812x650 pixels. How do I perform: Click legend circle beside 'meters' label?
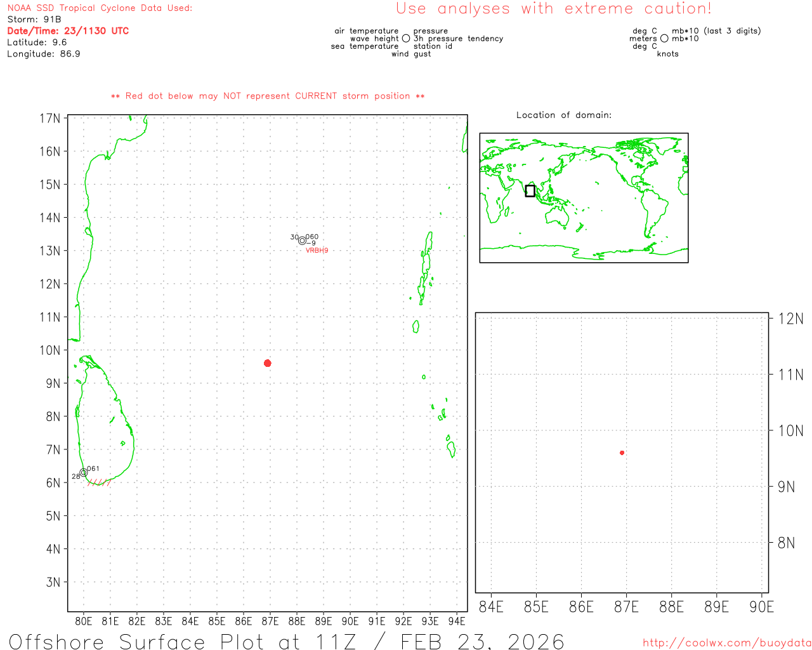point(664,39)
